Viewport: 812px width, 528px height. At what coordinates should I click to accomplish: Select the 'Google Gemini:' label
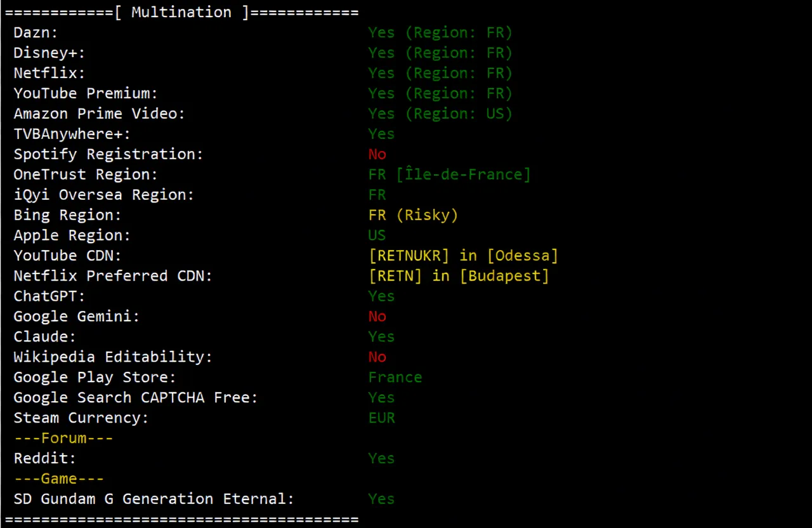coord(77,317)
